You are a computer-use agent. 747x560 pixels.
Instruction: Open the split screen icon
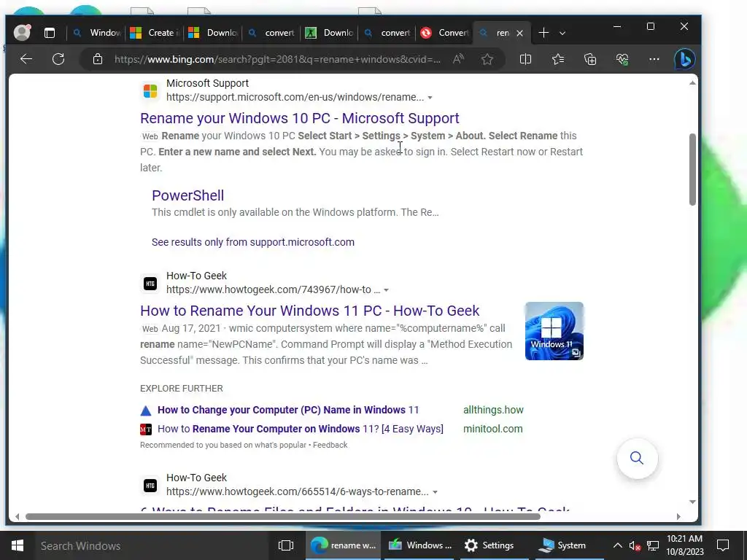[x=525, y=59]
